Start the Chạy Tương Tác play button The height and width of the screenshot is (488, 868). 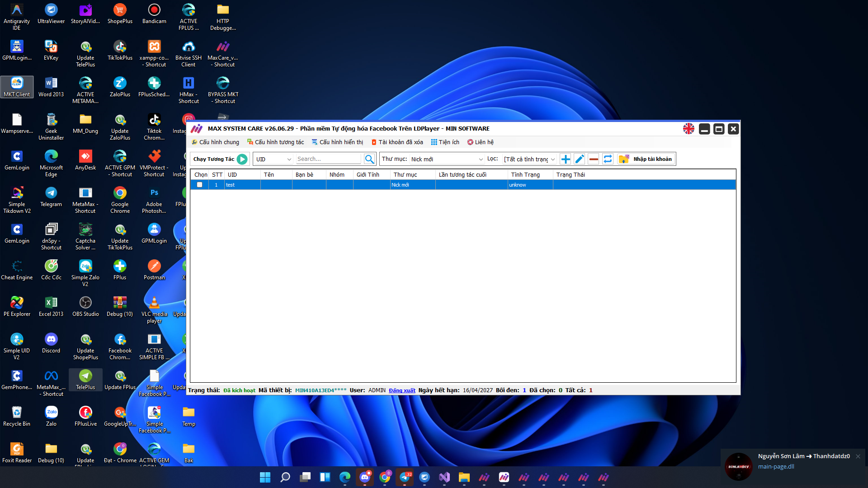242,159
